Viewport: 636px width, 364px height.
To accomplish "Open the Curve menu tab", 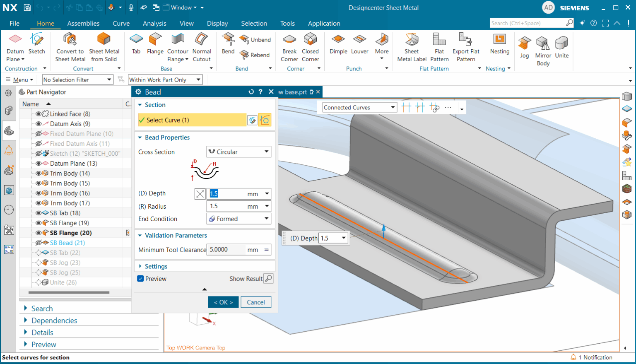I will pos(121,23).
